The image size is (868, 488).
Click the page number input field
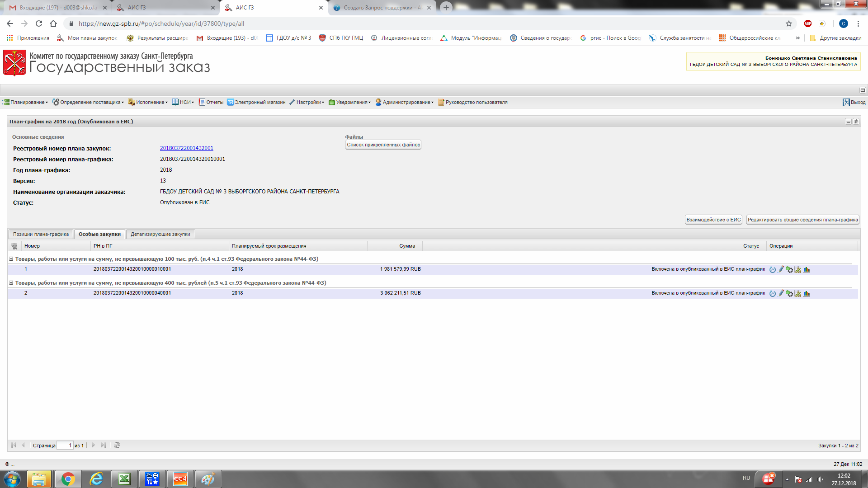pyautogui.click(x=65, y=446)
